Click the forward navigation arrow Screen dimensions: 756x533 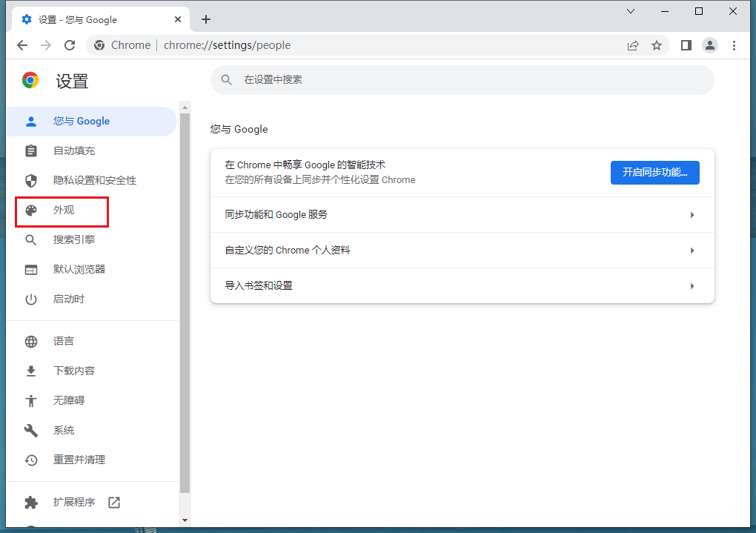[x=46, y=45]
